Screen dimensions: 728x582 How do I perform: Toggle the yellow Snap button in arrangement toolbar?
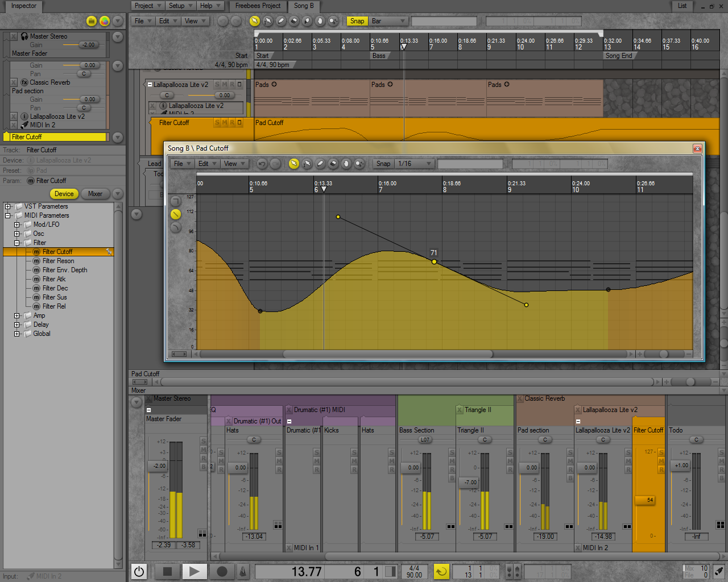(357, 21)
